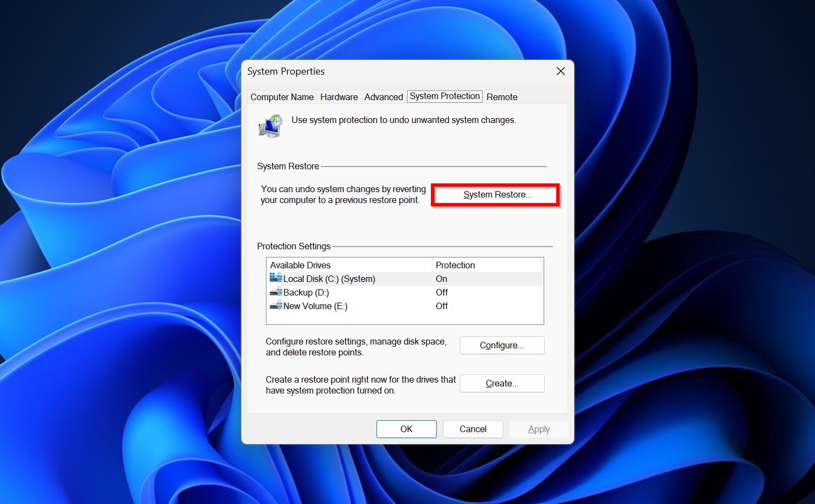Launch System Restore wizard button
The height and width of the screenshot is (504, 815).
tap(496, 195)
